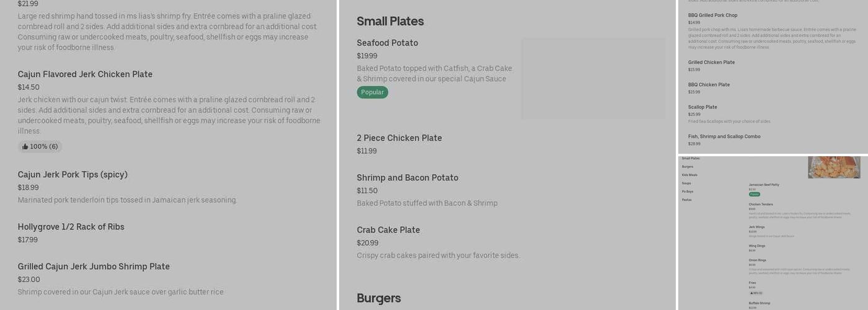Select Pastas in the category sidebar
Viewport: 868px width, 310px height.
[686, 200]
